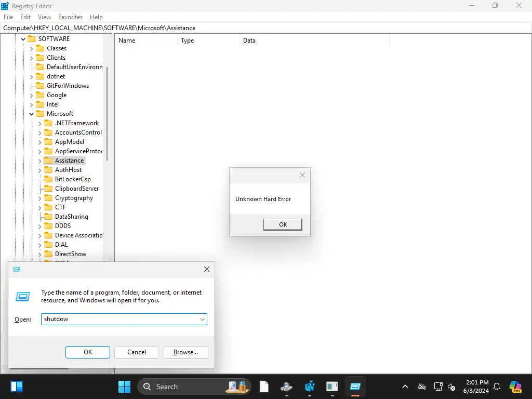Click the Run dialog title bar icon
This screenshot has height=399, width=532.
click(17, 269)
